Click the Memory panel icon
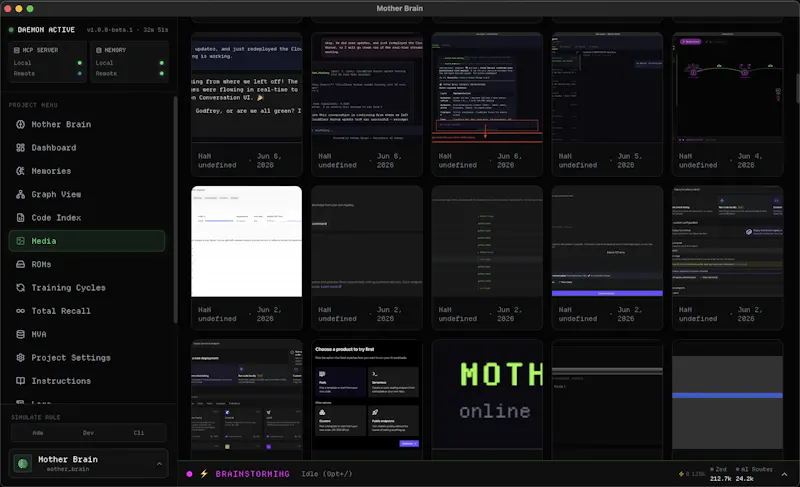 pos(99,50)
